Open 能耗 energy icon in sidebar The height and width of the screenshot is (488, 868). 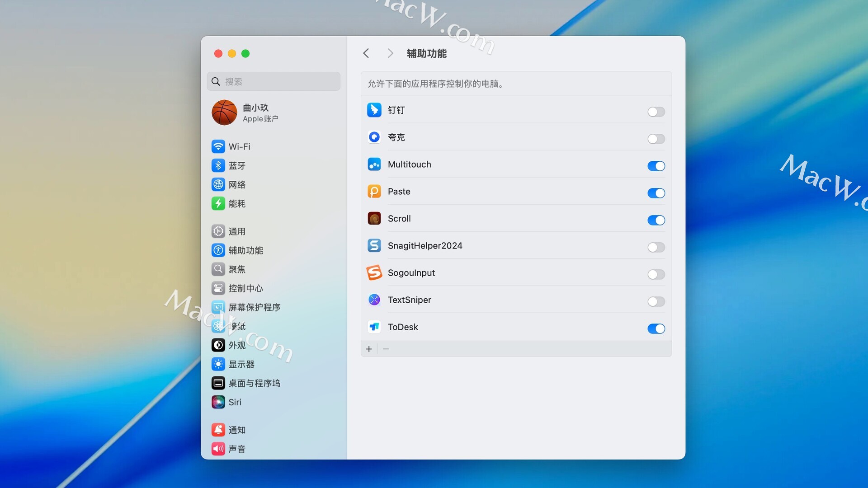coord(218,203)
